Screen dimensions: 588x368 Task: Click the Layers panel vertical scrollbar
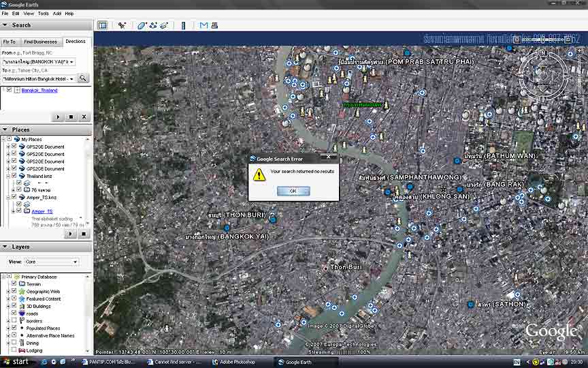(88, 313)
